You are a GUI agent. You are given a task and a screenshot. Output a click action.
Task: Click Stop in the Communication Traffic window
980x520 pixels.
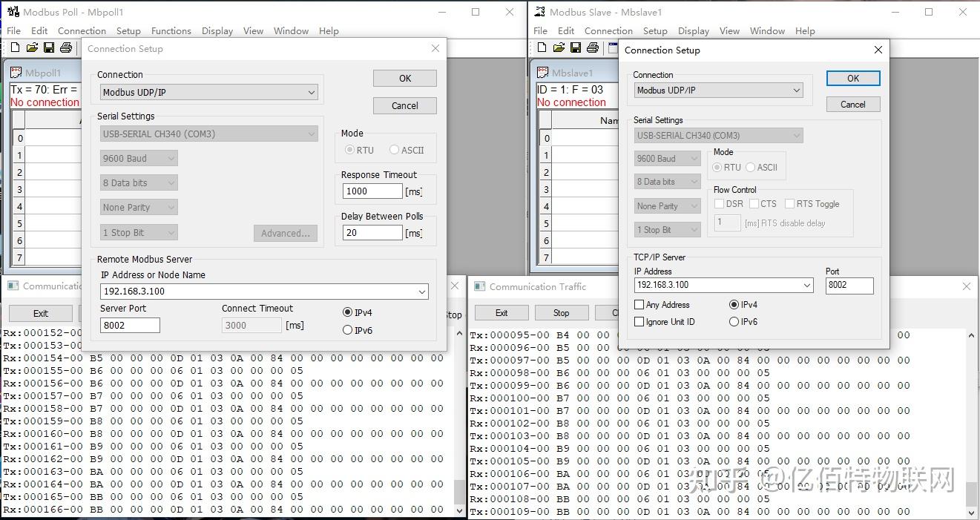[x=562, y=312]
